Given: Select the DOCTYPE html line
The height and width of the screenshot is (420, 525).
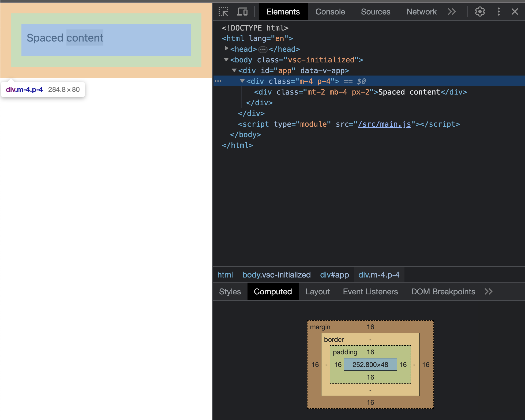Looking at the screenshot, I should point(255,28).
